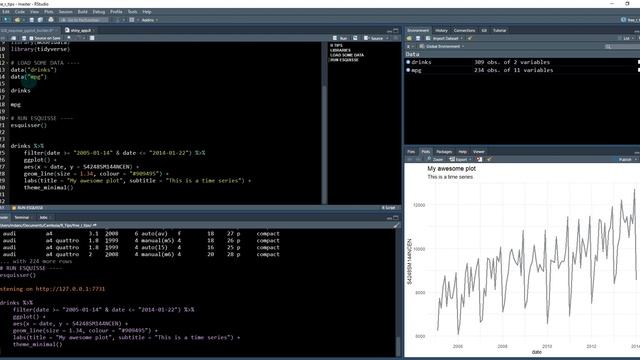This screenshot has width=640, height=360.
Task: Open R Script file type selector
Action: coord(389,208)
